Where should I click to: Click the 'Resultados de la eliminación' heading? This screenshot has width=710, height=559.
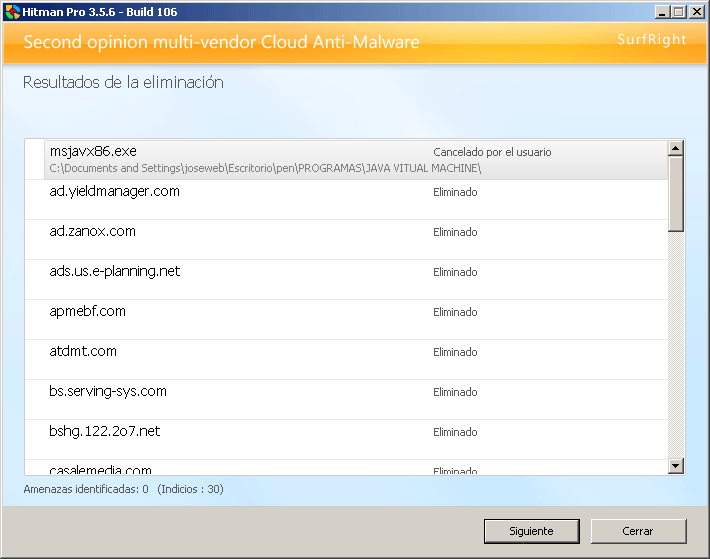tap(123, 82)
